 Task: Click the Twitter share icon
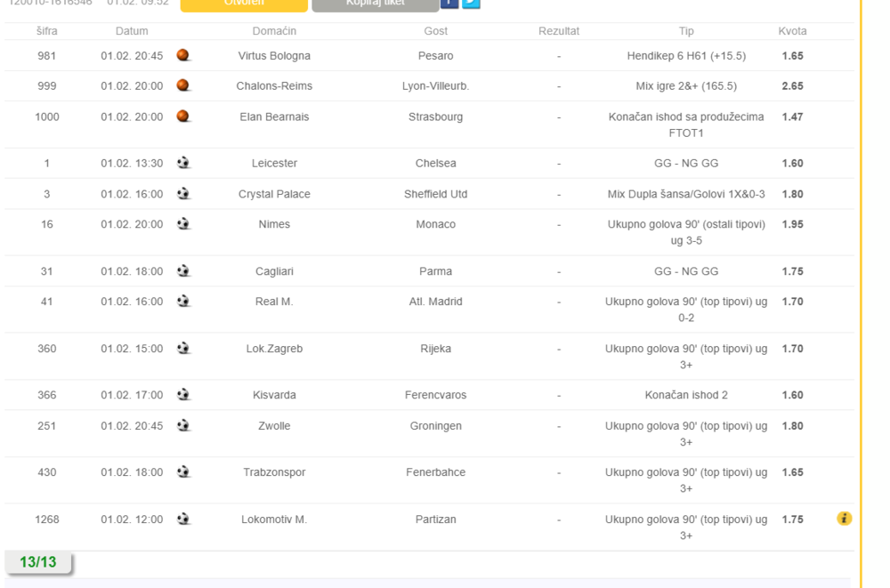coord(471,4)
